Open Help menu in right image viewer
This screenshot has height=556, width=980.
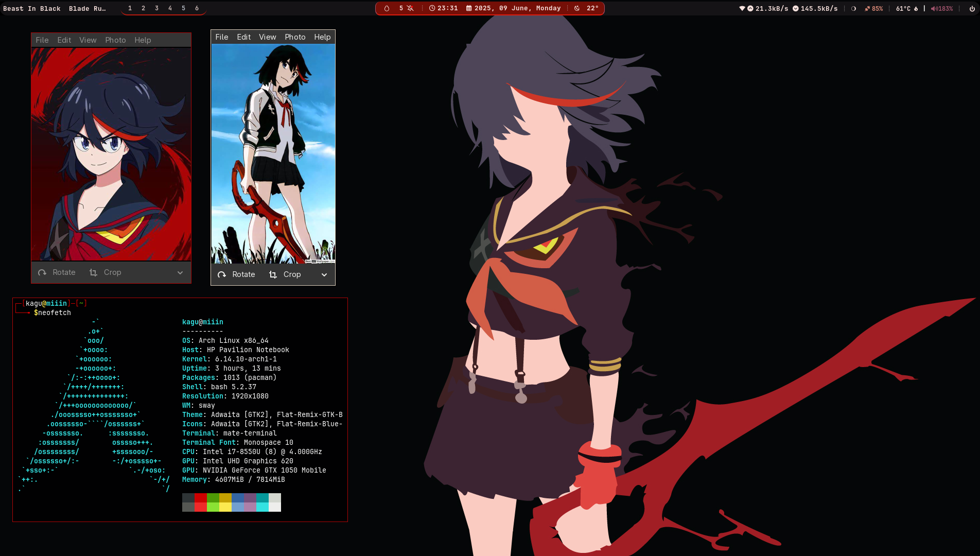pyautogui.click(x=323, y=37)
